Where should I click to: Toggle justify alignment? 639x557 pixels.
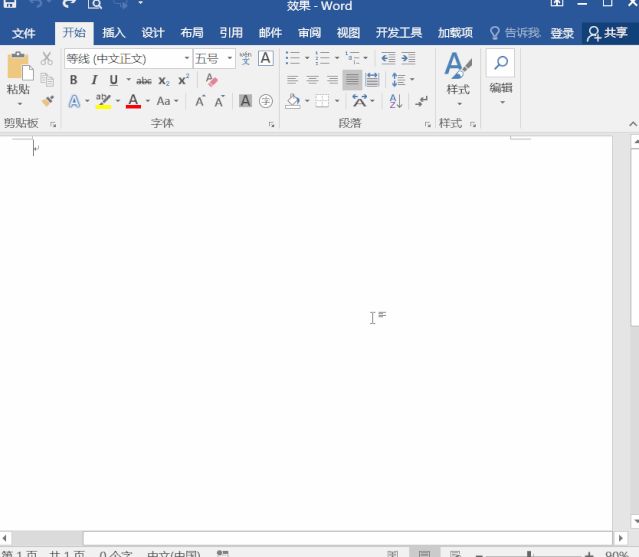coord(352,80)
